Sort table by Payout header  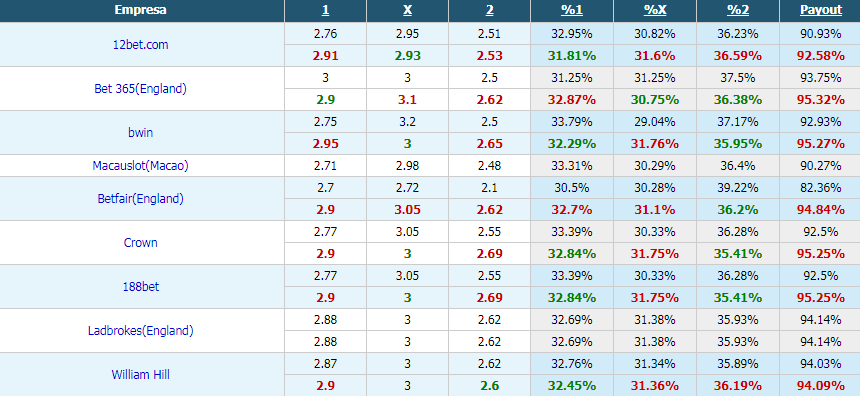point(821,10)
